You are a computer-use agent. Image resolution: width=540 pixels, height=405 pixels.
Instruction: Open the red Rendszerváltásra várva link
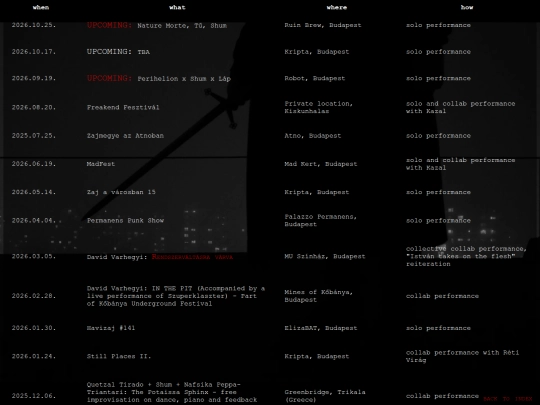click(x=192, y=257)
